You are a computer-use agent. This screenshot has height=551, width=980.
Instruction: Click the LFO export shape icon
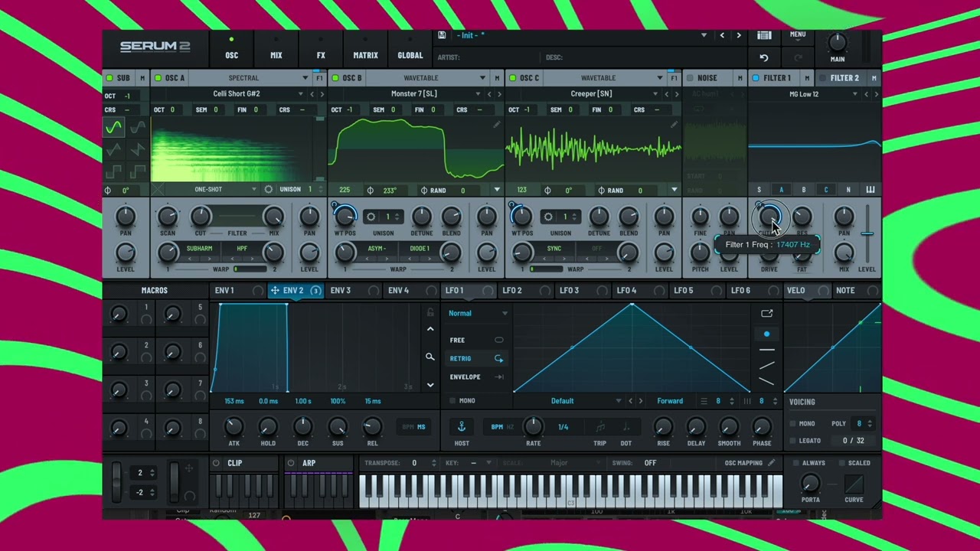click(x=766, y=313)
